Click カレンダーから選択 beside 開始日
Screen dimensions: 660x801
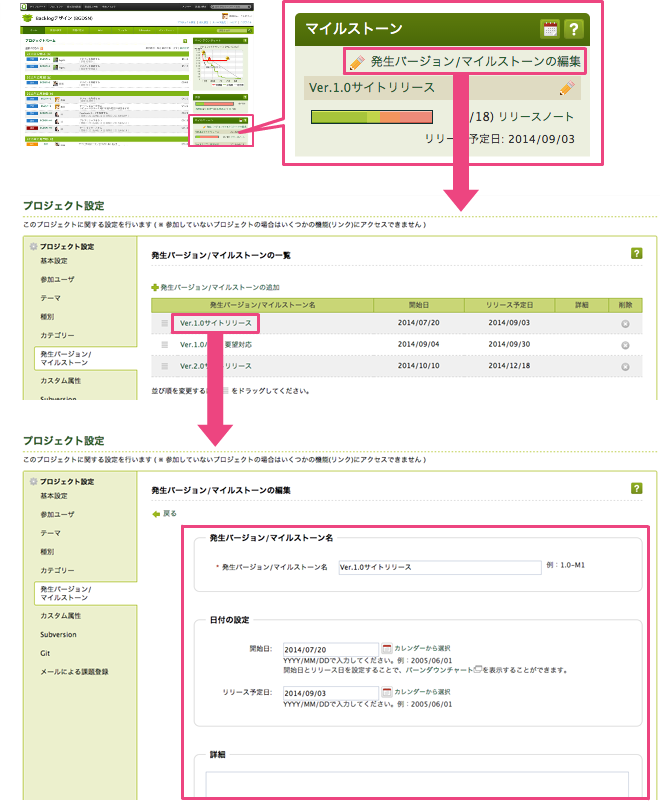click(422, 648)
